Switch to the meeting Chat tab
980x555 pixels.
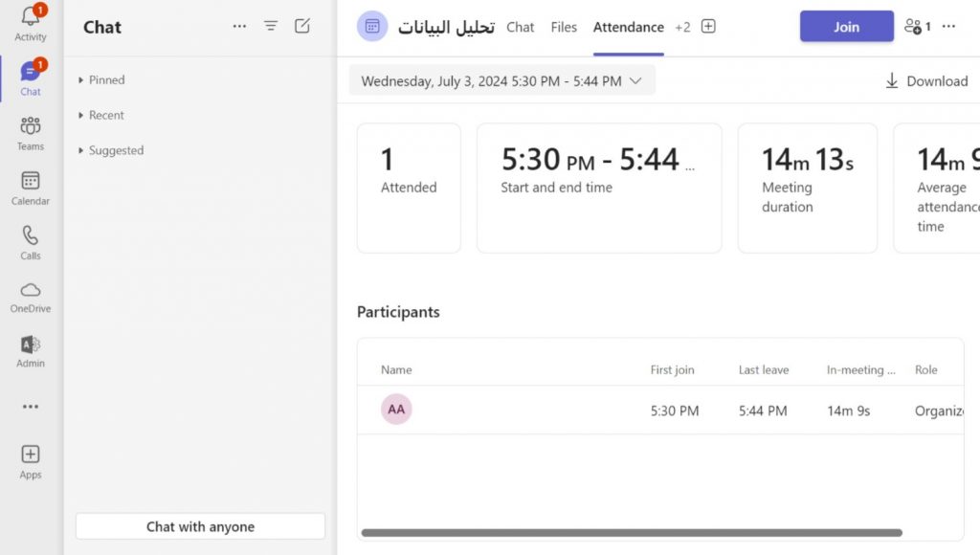click(x=521, y=27)
